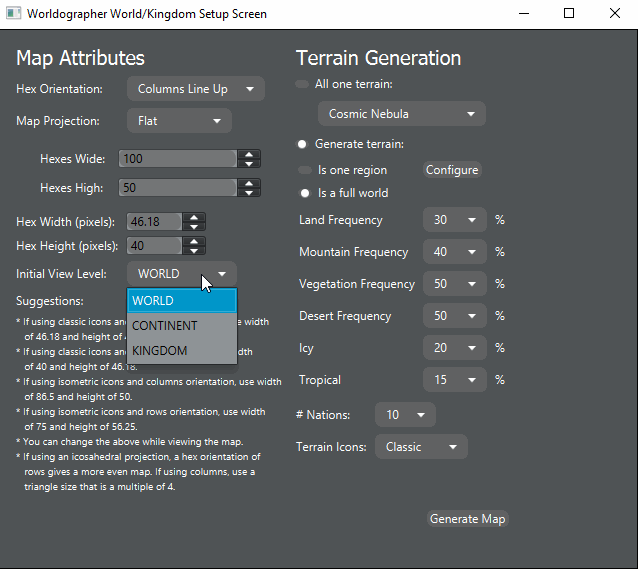The image size is (638, 569).
Task: Choose Is one region radio option
Action: tap(305, 170)
